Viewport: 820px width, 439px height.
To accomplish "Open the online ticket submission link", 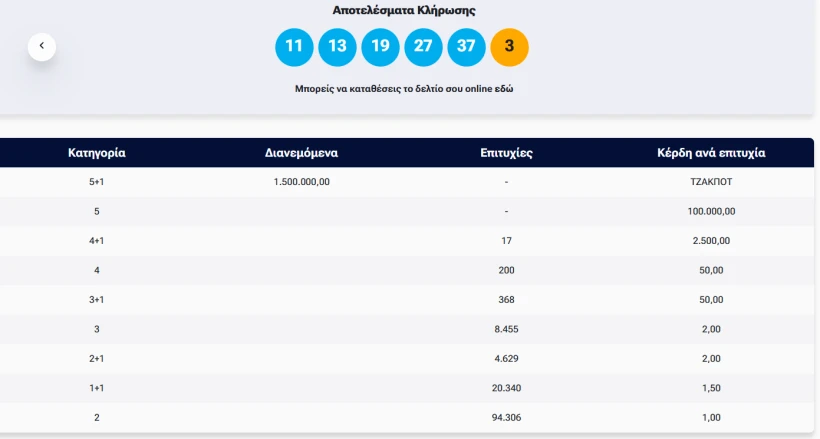I will click(404, 89).
